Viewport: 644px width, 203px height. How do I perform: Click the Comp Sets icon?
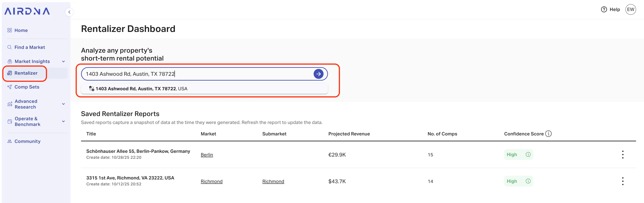point(9,87)
